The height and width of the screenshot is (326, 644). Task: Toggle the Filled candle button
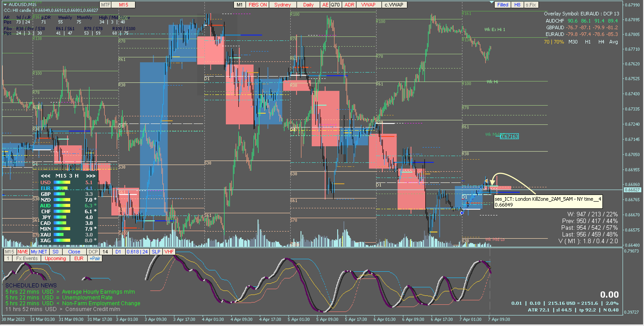pyautogui.click(x=502, y=5)
